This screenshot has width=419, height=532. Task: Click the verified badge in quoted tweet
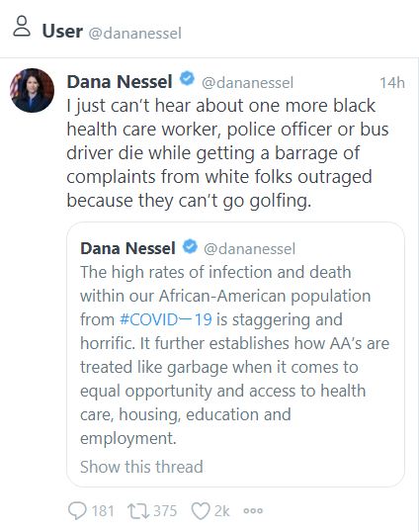pos(190,246)
